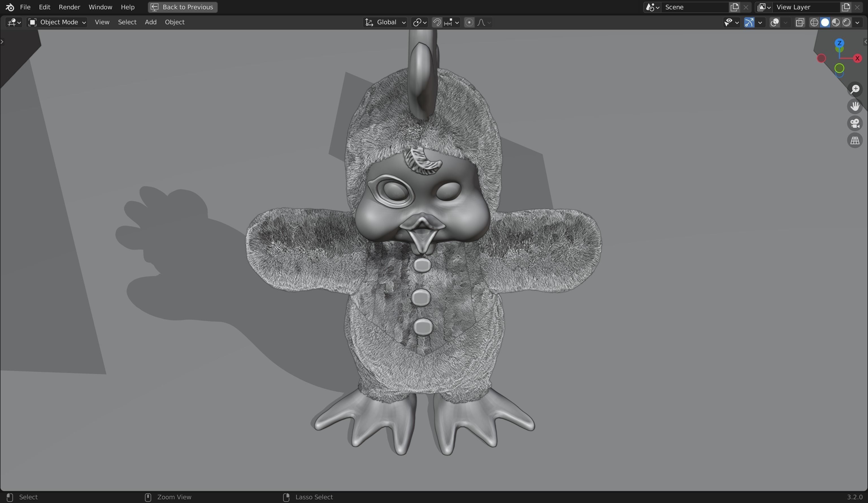The width and height of the screenshot is (868, 503).
Task: Click the pan hand viewport icon
Action: 855,106
